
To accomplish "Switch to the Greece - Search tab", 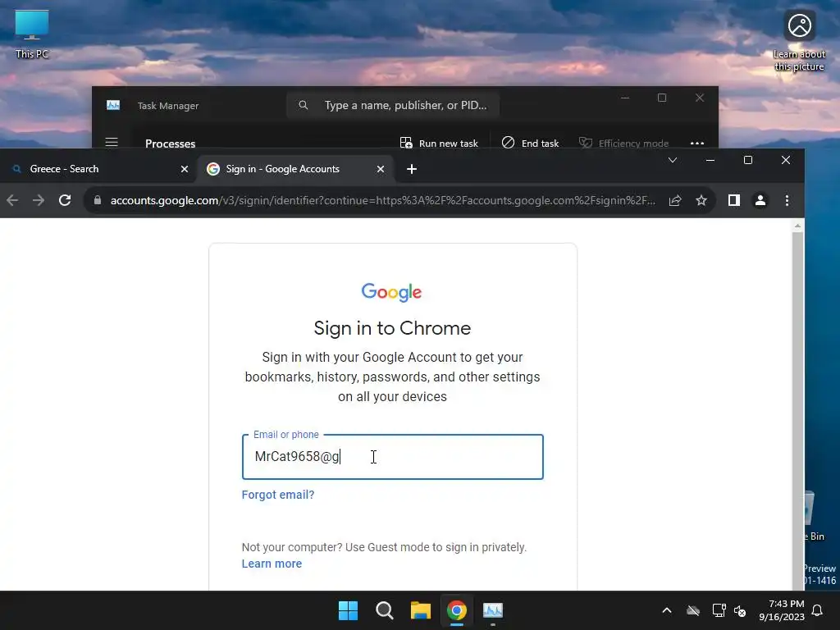I will pyautogui.click(x=97, y=169).
